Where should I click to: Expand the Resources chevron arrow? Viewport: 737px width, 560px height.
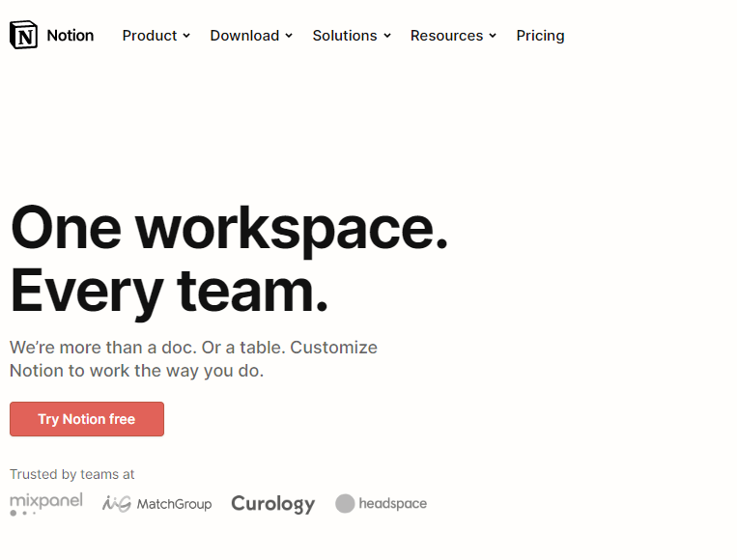click(x=493, y=36)
